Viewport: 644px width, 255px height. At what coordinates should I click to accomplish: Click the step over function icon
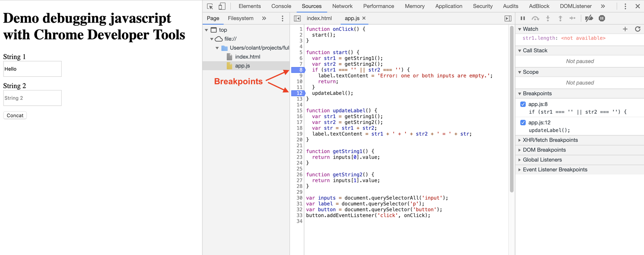point(535,18)
